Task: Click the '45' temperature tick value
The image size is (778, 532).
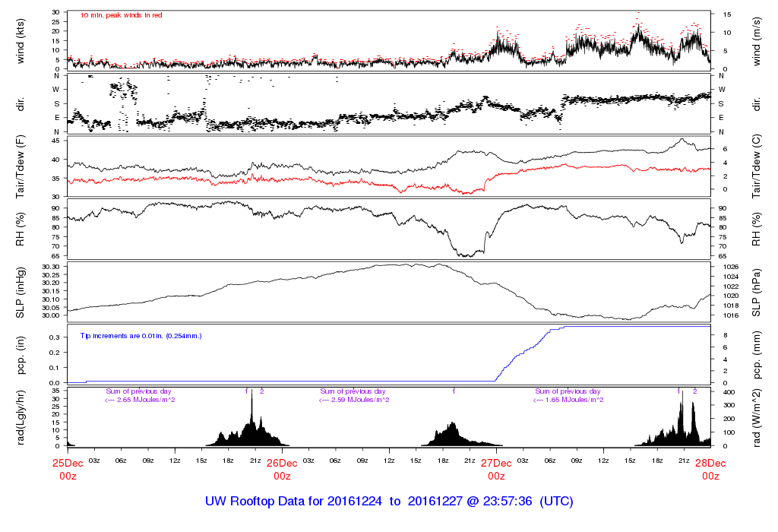Action: (x=55, y=141)
